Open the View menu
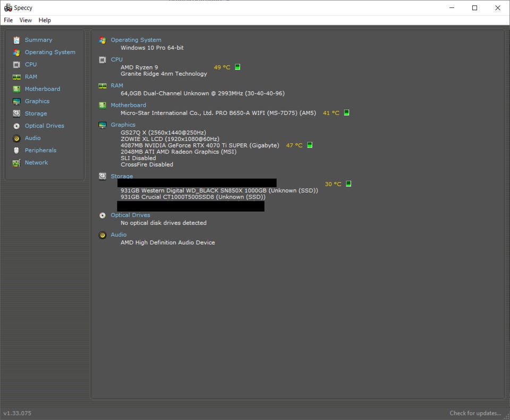 click(25, 20)
